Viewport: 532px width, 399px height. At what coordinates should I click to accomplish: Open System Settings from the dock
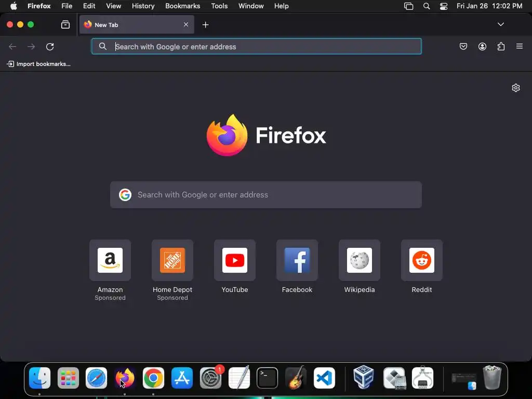pyautogui.click(x=210, y=378)
